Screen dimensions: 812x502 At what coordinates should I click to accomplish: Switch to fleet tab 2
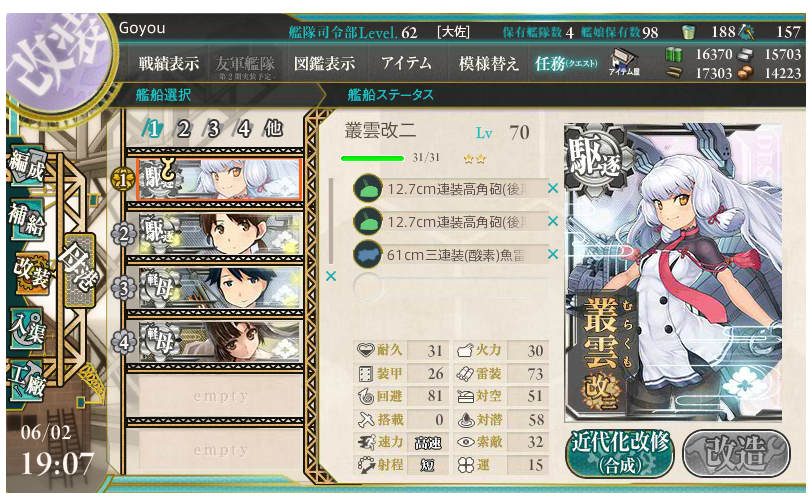point(183,129)
